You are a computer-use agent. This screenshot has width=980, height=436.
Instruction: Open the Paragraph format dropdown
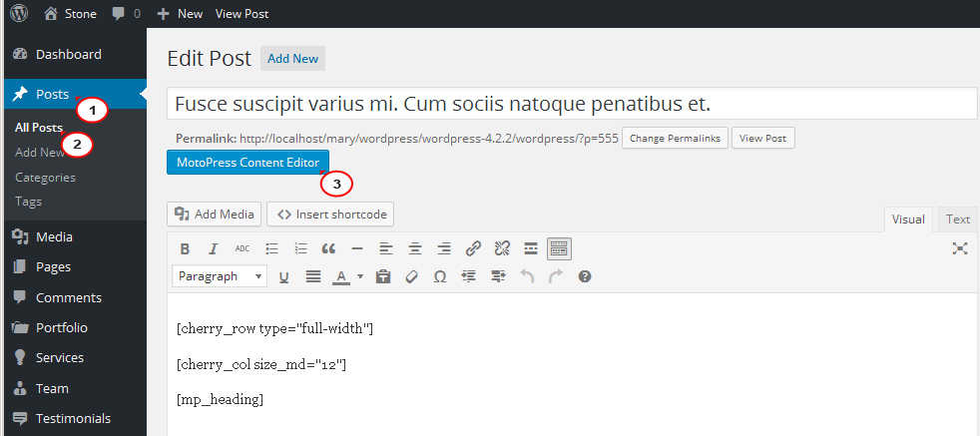click(x=220, y=276)
